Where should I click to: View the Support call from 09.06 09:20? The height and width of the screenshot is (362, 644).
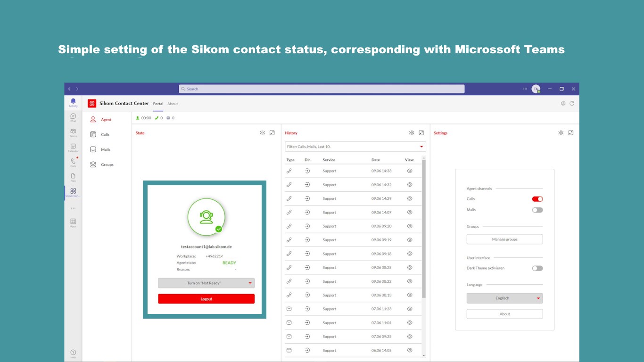point(410,226)
